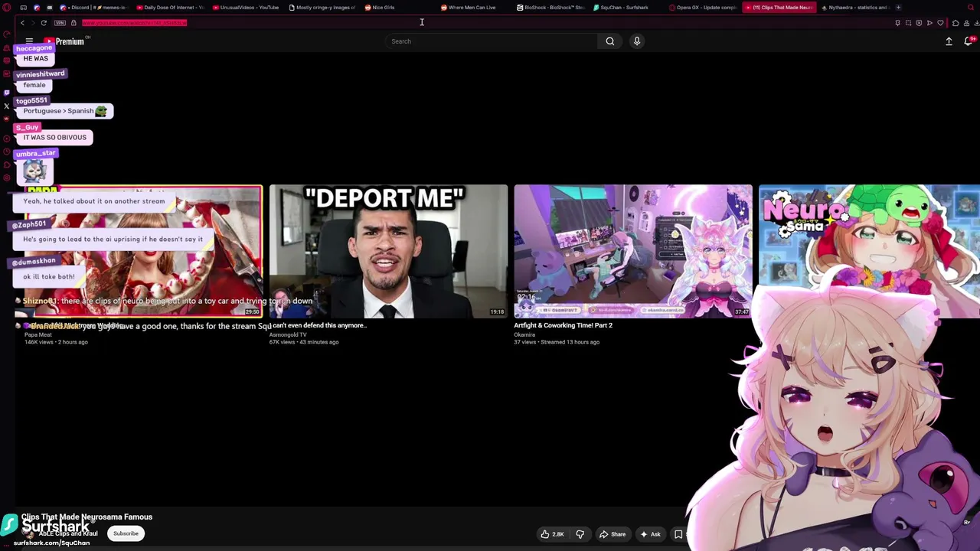Open the browser player icon
This screenshot has height=551, width=980.
click(x=929, y=23)
